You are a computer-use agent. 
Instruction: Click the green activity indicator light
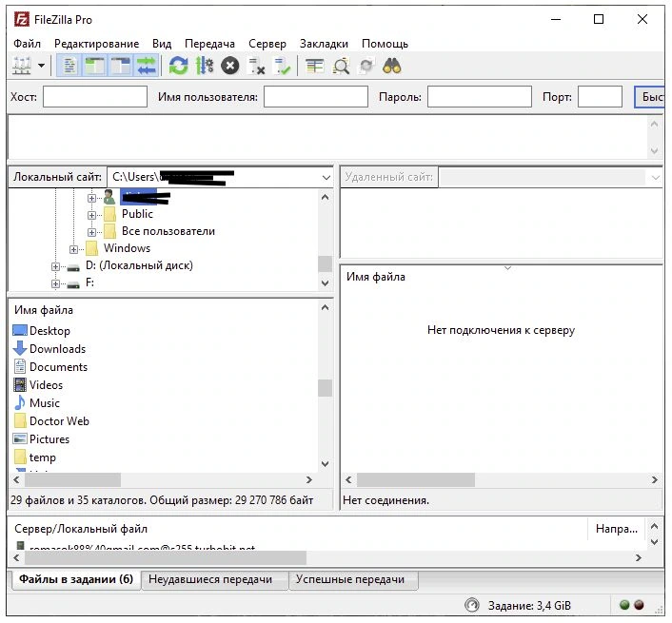click(x=624, y=605)
